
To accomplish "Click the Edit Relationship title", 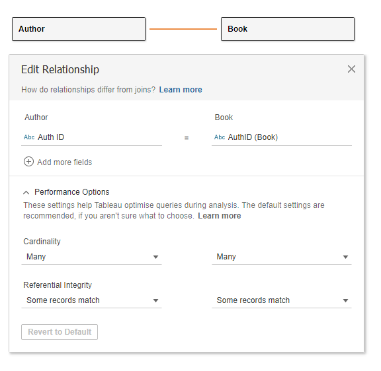I will pyautogui.click(x=60, y=69).
